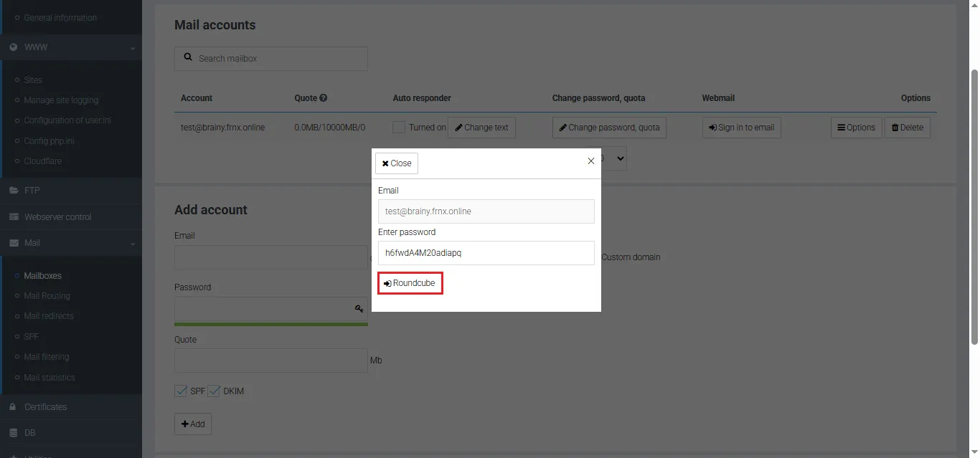Click the Webserver control icon

13,217
